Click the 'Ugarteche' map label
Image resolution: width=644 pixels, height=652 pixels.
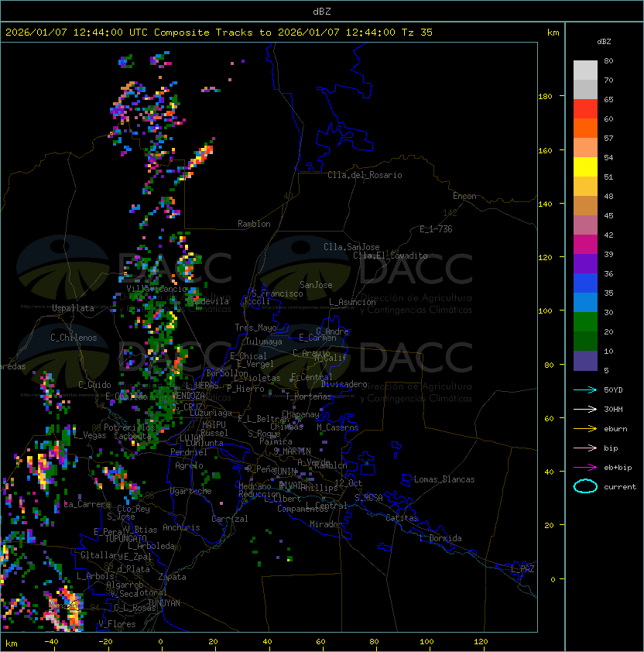(x=191, y=491)
